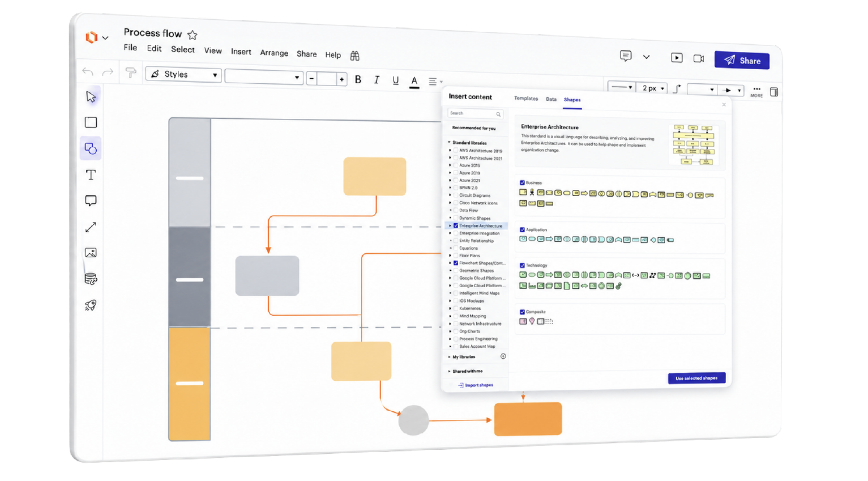Open the comments icon in header

(x=626, y=56)
